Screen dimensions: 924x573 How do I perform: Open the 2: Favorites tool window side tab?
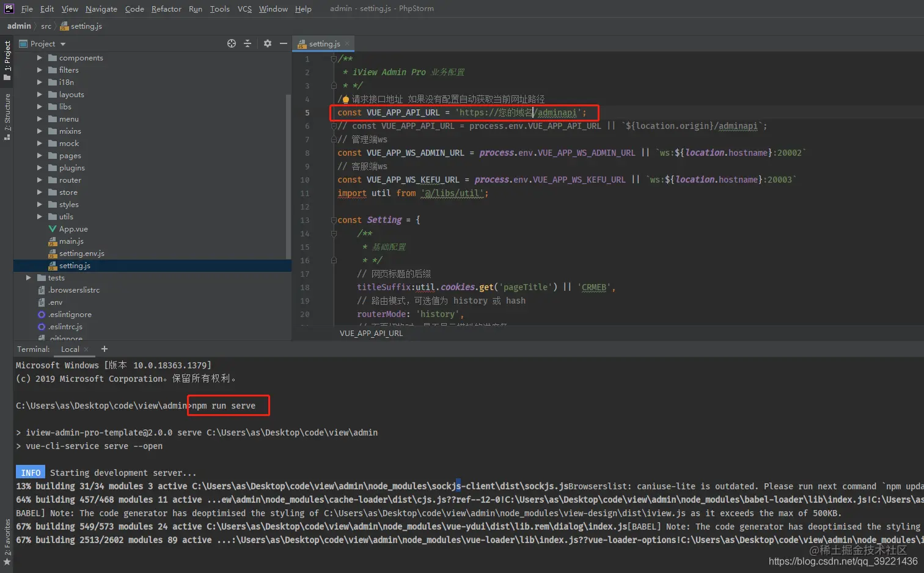coord(7,542)
